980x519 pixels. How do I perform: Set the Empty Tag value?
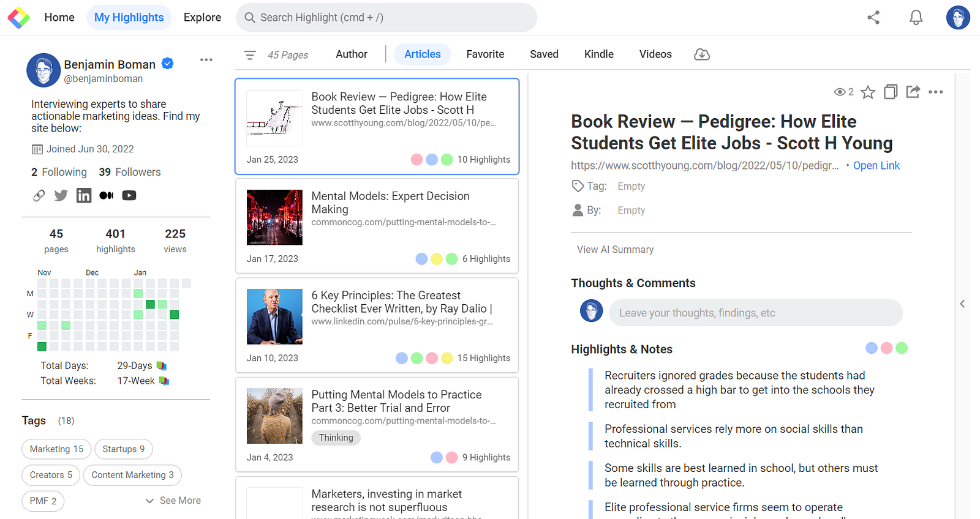click(x=631, y=187)
